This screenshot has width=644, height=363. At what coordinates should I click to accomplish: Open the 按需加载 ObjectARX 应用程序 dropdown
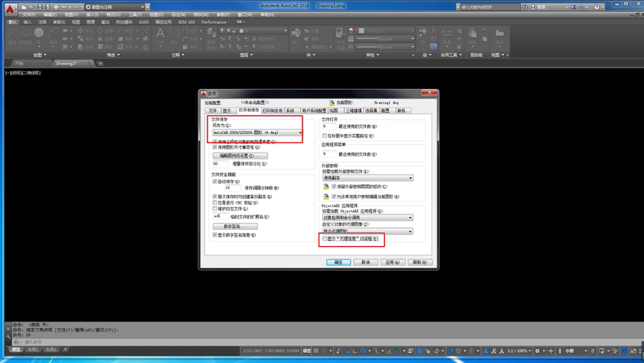367,217
